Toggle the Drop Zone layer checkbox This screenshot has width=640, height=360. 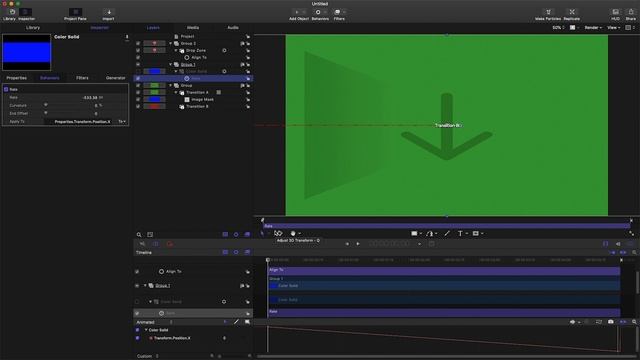click(x=138, y=50)
